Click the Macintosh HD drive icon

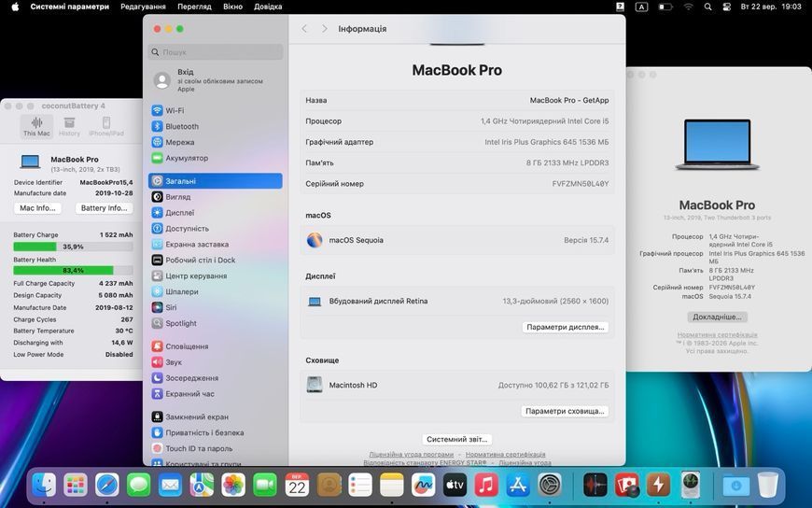(315, 385)
